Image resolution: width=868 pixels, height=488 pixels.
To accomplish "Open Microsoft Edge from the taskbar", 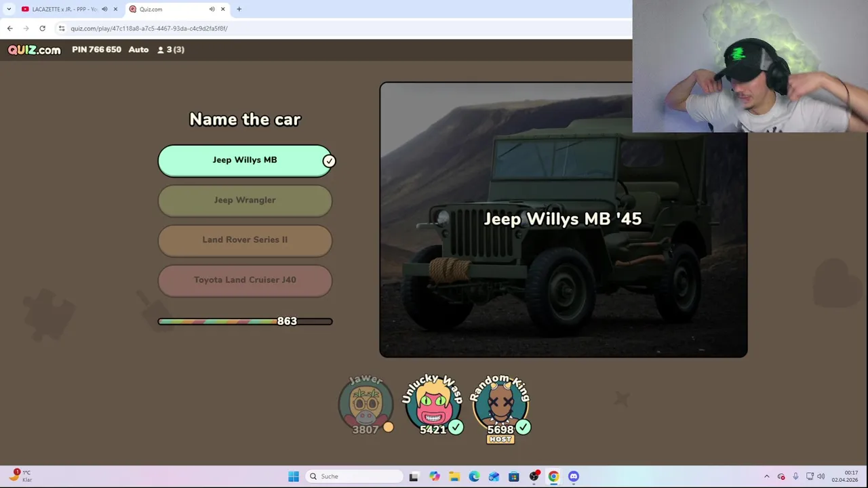I will coord(474,476).
